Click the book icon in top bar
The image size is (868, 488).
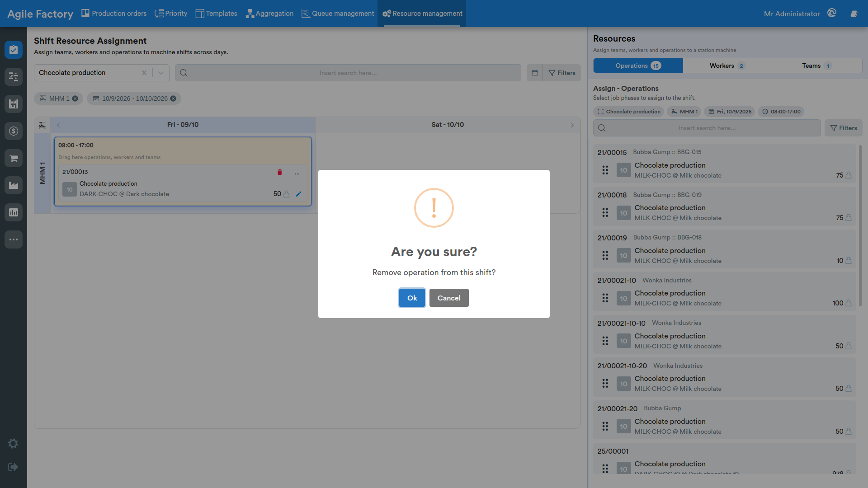click(854, 14)
